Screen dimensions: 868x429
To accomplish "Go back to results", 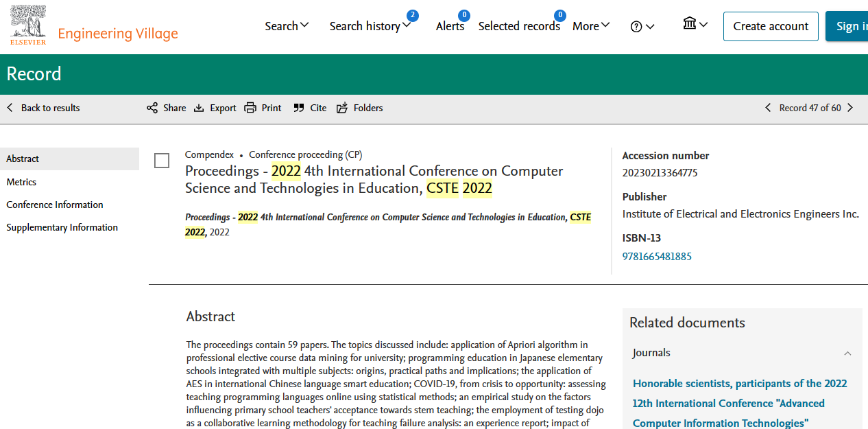I will coord(43,108).
